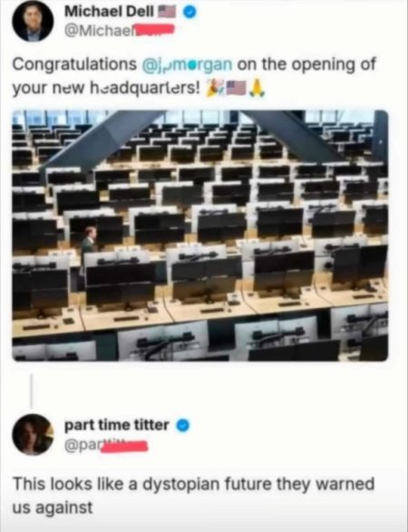This screenshot has height=532, width=408.
Task: Open the @Michael handle link
Action: 119,30
